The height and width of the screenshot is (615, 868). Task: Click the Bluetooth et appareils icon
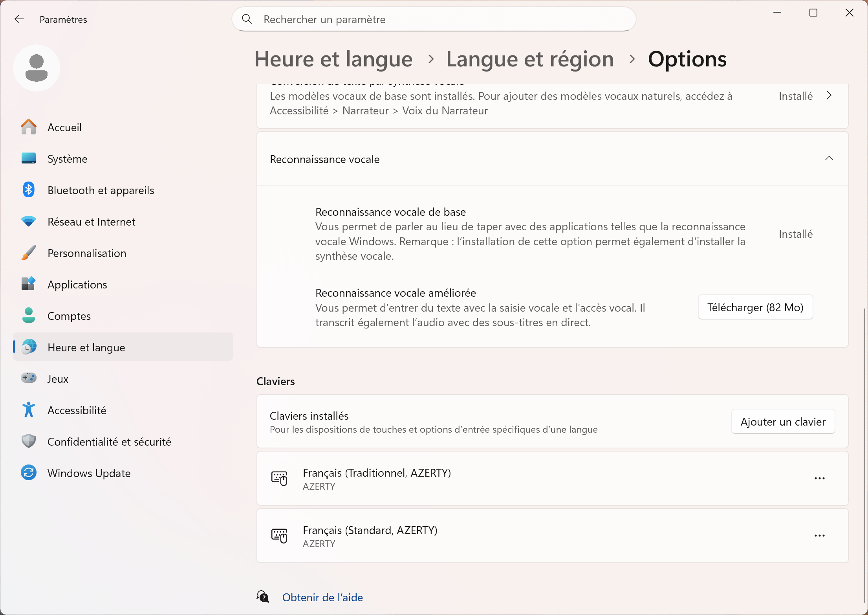coord(29,190)
